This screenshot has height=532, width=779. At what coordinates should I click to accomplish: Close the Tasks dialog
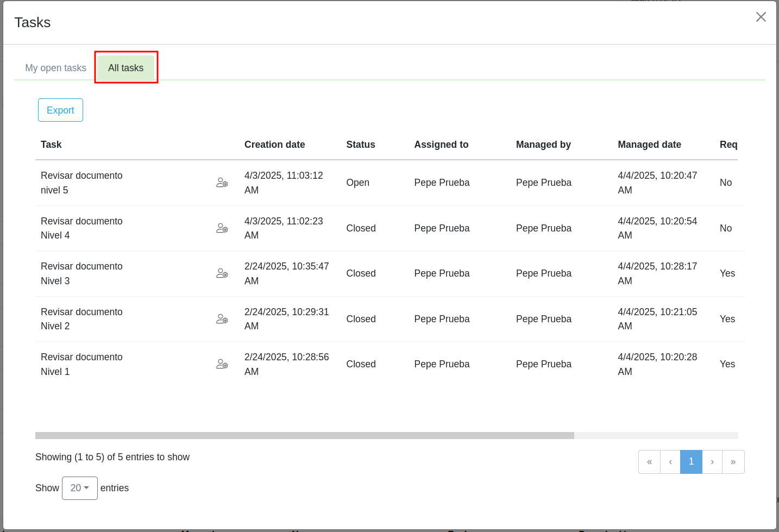click(761, 17)
